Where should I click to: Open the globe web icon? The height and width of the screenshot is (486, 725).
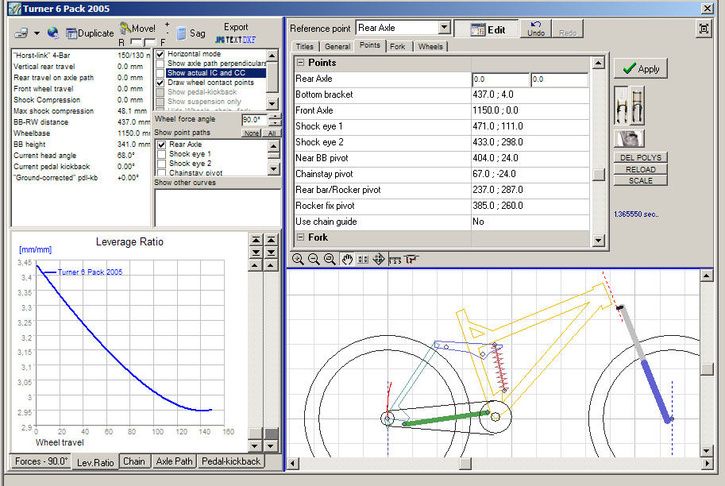click(x=53, y=32)
